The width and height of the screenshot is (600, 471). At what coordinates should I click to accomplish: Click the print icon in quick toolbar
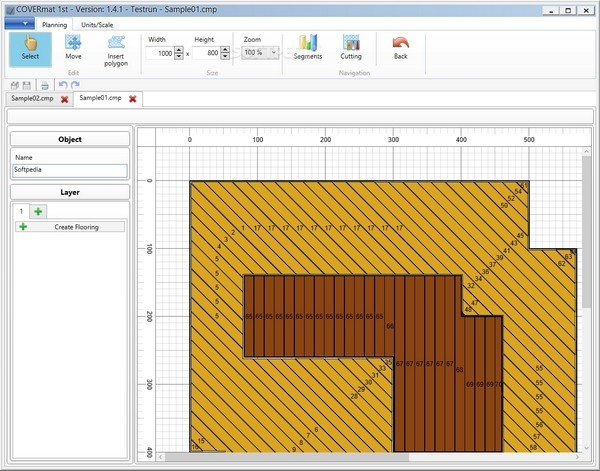click(45, 86)
